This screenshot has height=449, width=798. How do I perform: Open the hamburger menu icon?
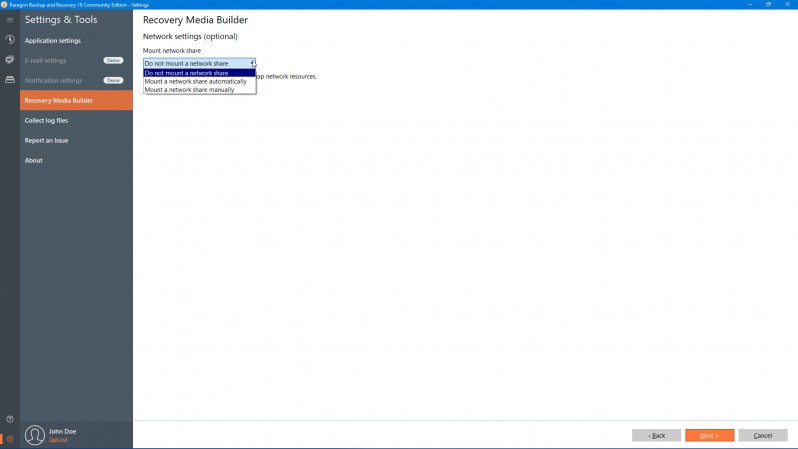[x=10, y=19]
